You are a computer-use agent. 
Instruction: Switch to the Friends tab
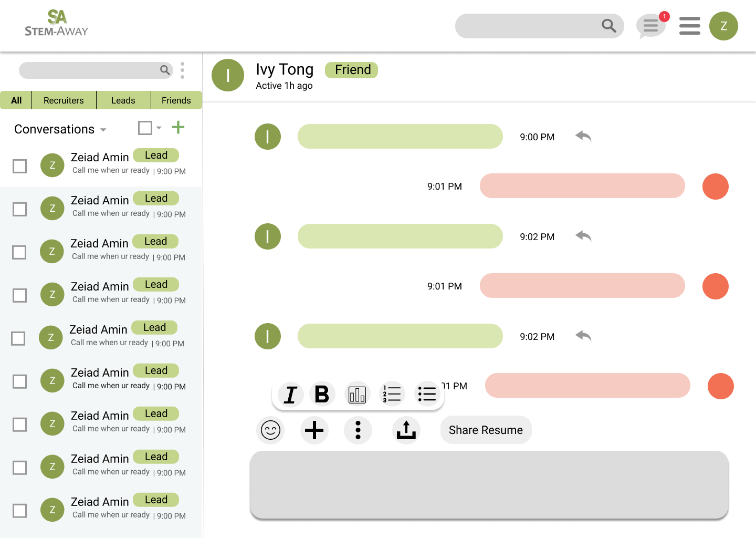[176, 100]
